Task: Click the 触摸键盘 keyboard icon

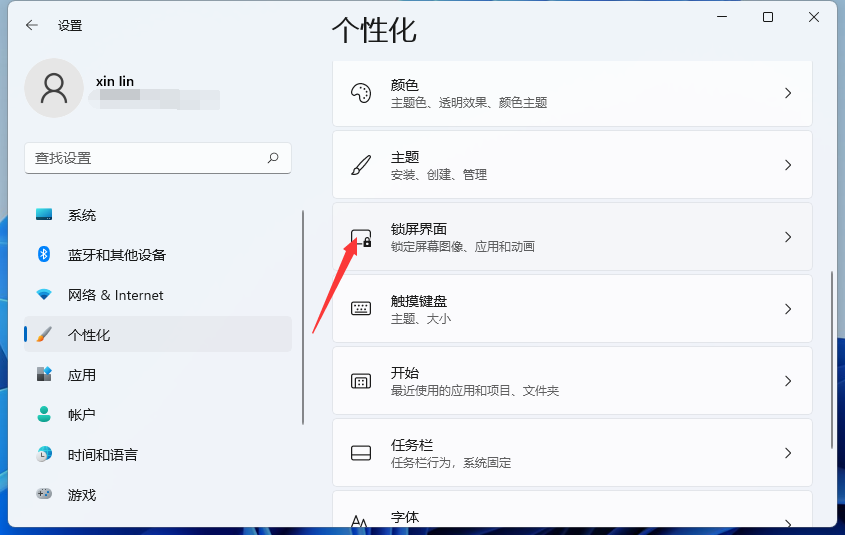Action: click(361, 309)
